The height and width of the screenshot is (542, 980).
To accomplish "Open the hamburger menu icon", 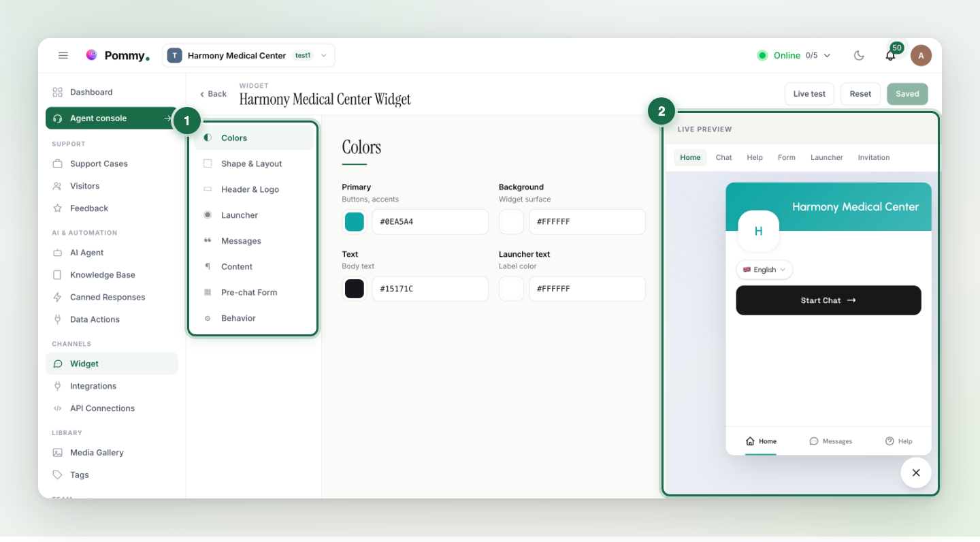I will [x=63, y=56].
